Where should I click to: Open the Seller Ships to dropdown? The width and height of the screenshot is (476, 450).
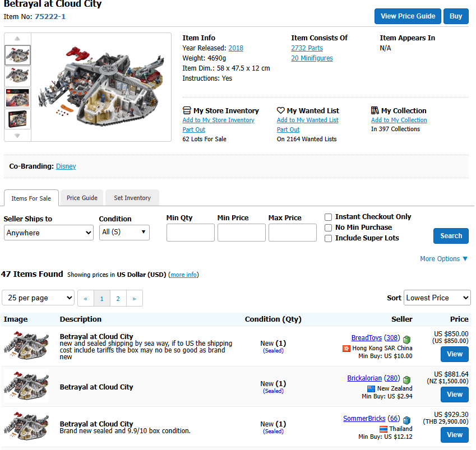click(49, 233)
